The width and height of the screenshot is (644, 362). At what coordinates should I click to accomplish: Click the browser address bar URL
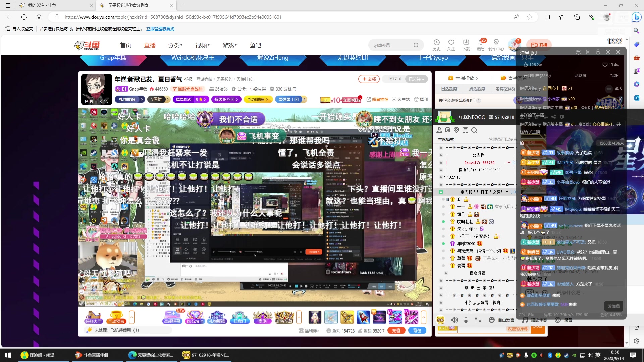173,17
